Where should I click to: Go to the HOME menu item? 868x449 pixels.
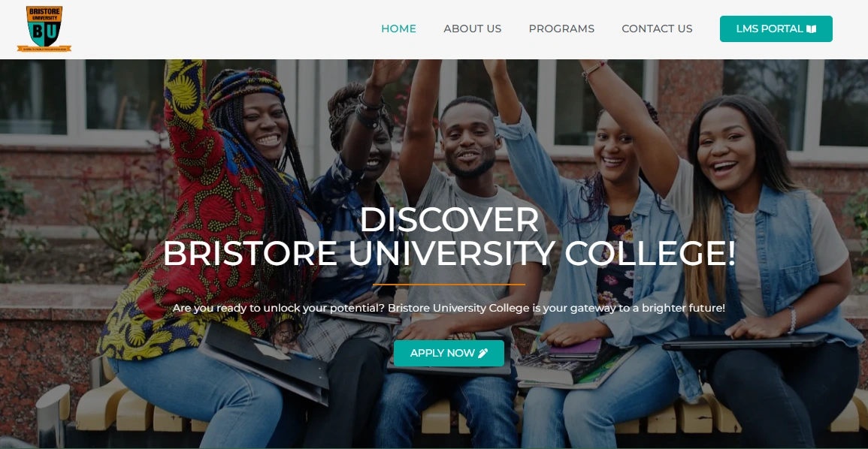coord(398,29)
